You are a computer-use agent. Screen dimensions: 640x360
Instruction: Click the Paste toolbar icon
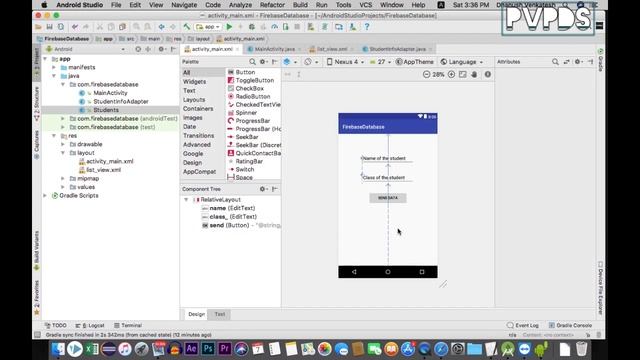[122, 27]
